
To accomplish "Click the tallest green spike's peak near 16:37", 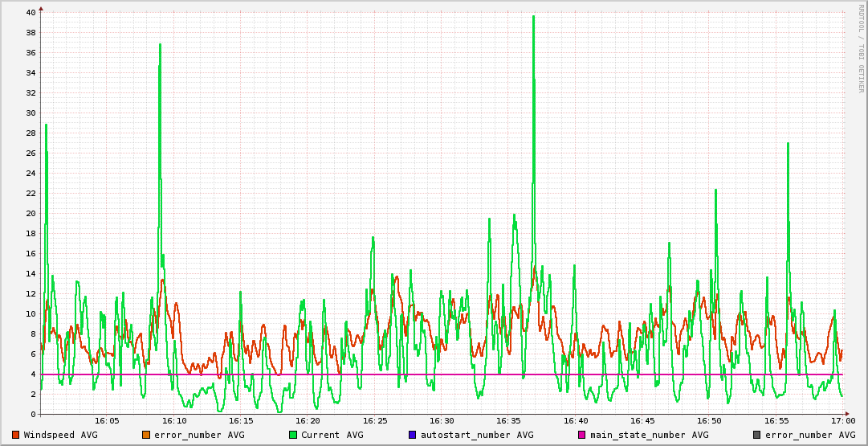I will point(533,16).
